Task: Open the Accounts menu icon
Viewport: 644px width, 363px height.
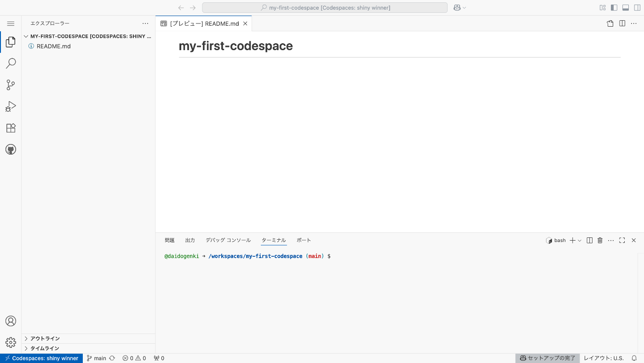Action: click(11, 321)
